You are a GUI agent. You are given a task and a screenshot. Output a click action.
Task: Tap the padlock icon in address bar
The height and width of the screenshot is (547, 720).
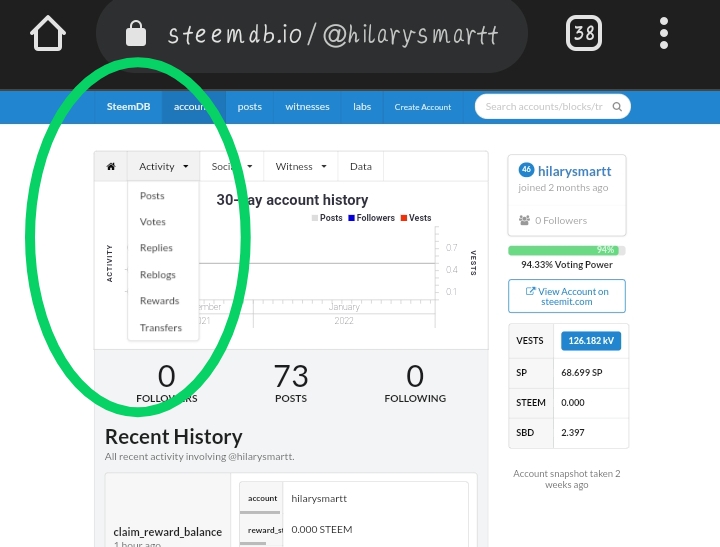136,33
